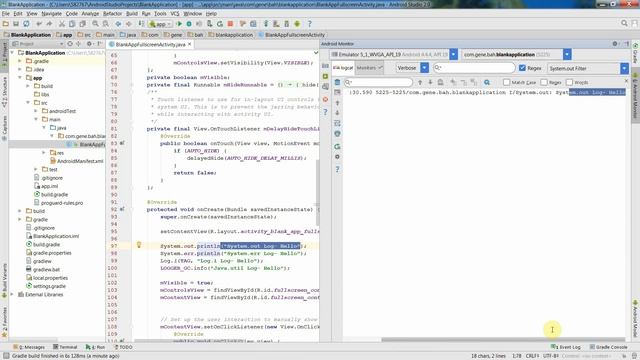640x360 pixels.
Task: Open the Verbose log level dropdown
Action: 424,68
